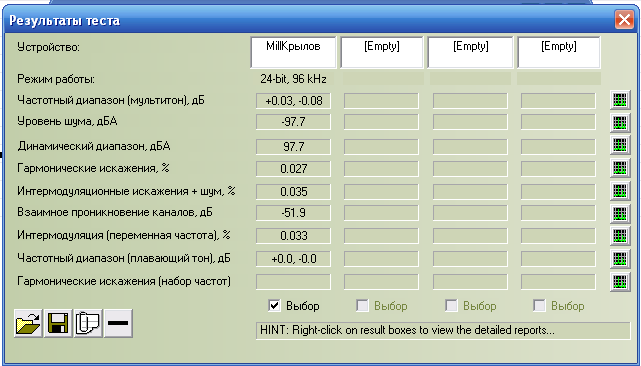Show graph for intermodulation variable frequency row
The height and width of the screenshot is (366, 641).
(x=620, y=236)
